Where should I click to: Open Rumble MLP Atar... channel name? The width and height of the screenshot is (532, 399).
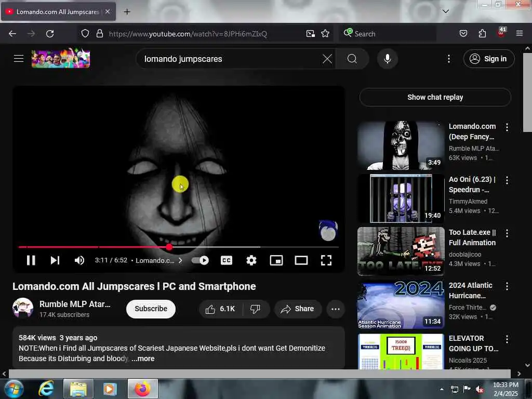[x=75, y=304]
